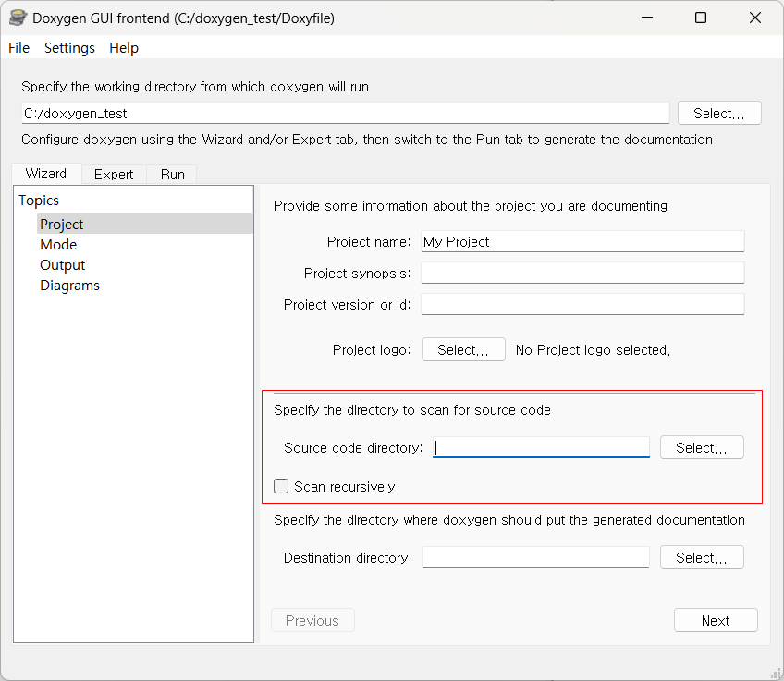
Task: Click Select button for Project logo
Action: [463, 350]
